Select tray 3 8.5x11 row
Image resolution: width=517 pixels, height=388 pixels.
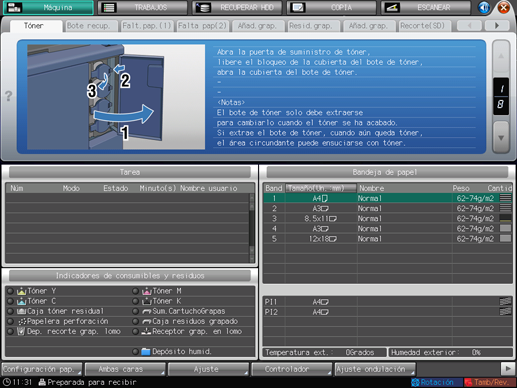[x=388, y=219]
